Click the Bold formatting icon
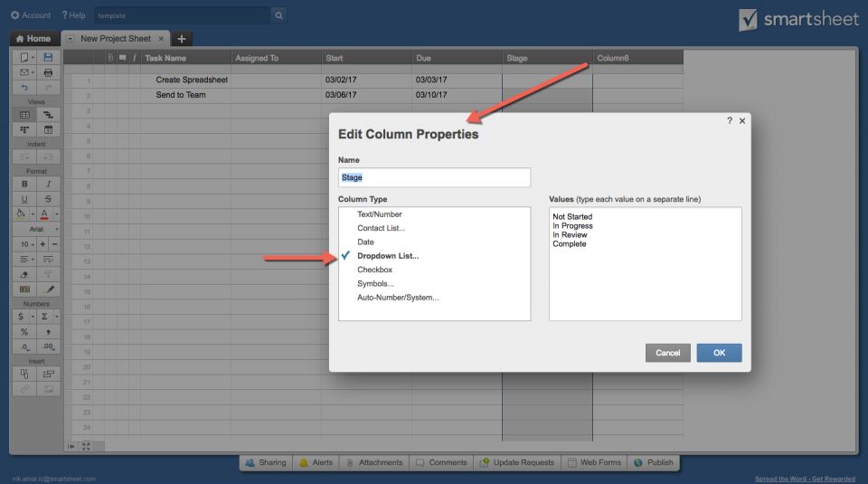The height and width of the screenshot is (484, 868). click(x=24, y=185)
